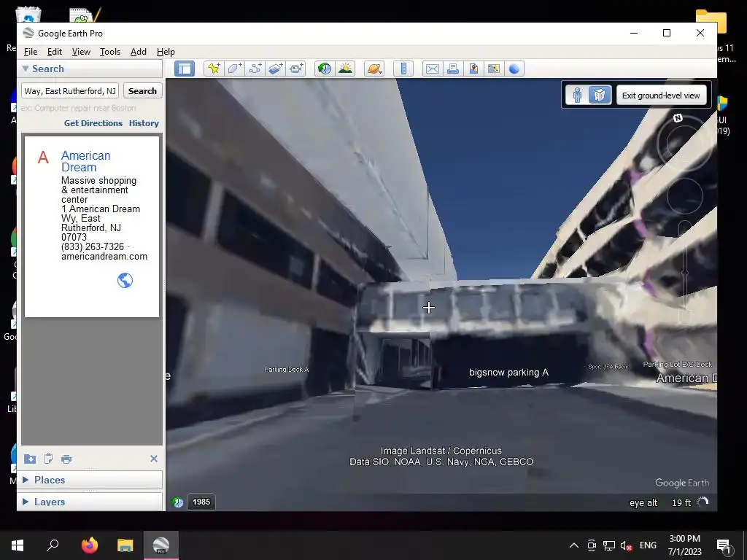Clear search results with X
Image resolution: width=747 pixels, height=560 pixels.
coord(153,459)
